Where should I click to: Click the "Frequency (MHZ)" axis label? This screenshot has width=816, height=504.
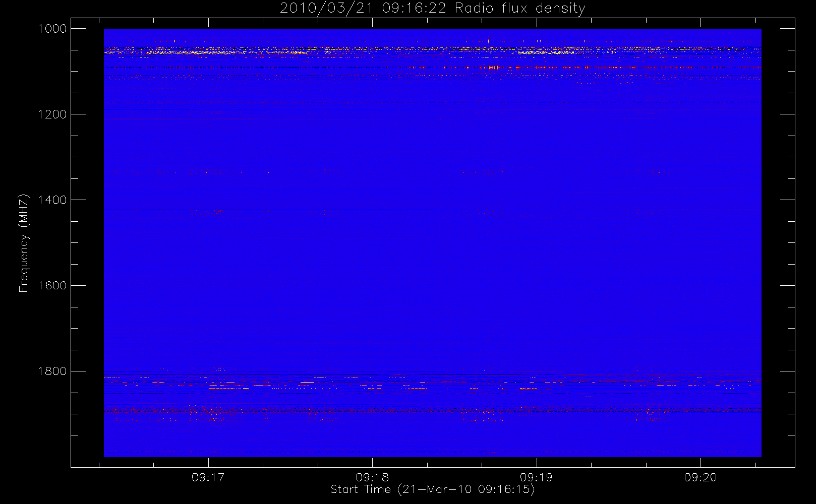[x=24, y=243]
